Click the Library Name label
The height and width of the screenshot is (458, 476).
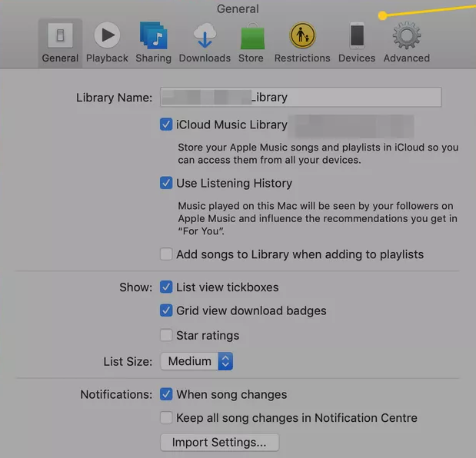(x=114, y=98)
